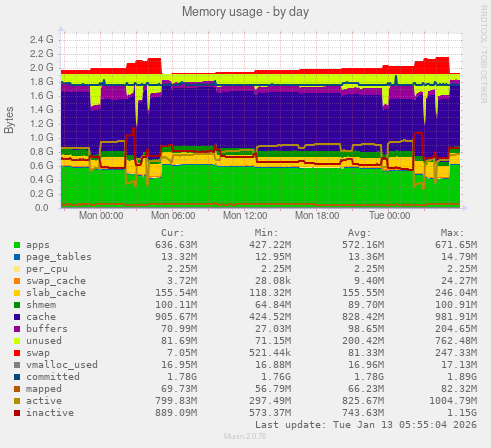Click the committed navy swatch
Image resolution: width=491 pixels, height=448 pixels.
(x=17, y=377)
